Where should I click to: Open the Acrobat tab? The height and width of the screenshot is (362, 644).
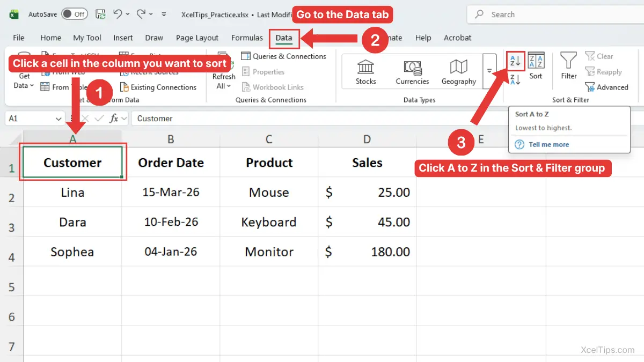click(457, 38)
